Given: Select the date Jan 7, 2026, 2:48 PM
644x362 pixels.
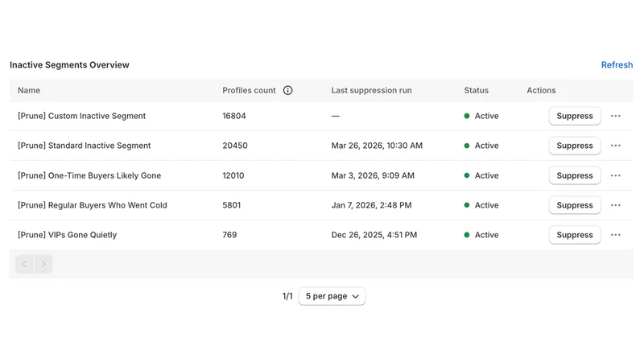Looking at the screenshot, I should 371,205.
